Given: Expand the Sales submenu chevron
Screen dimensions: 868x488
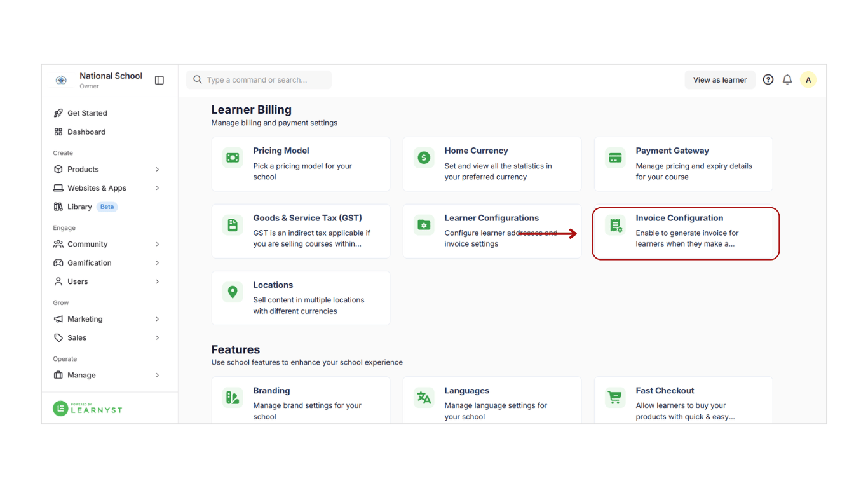Looking at the screenshot, I should [x=158, y=338].
